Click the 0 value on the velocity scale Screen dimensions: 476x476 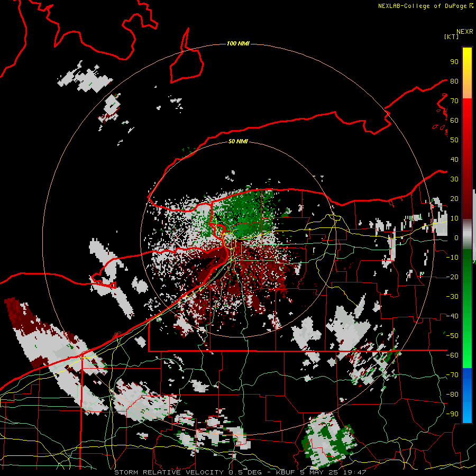click(456, 238)
